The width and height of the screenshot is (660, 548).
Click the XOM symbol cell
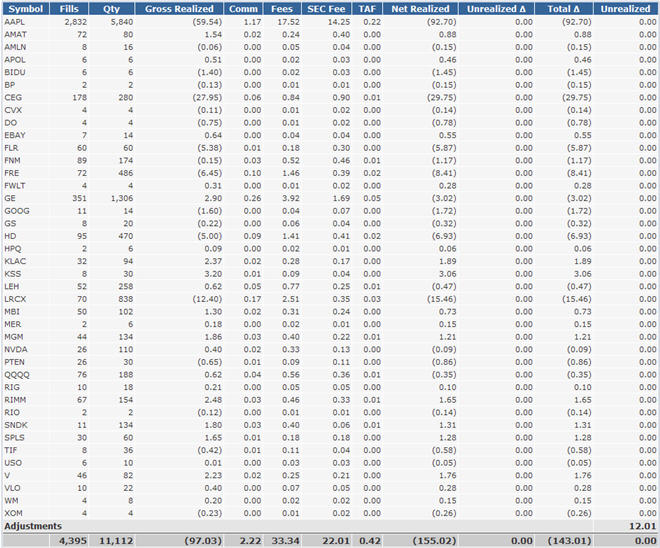point(13,513)
